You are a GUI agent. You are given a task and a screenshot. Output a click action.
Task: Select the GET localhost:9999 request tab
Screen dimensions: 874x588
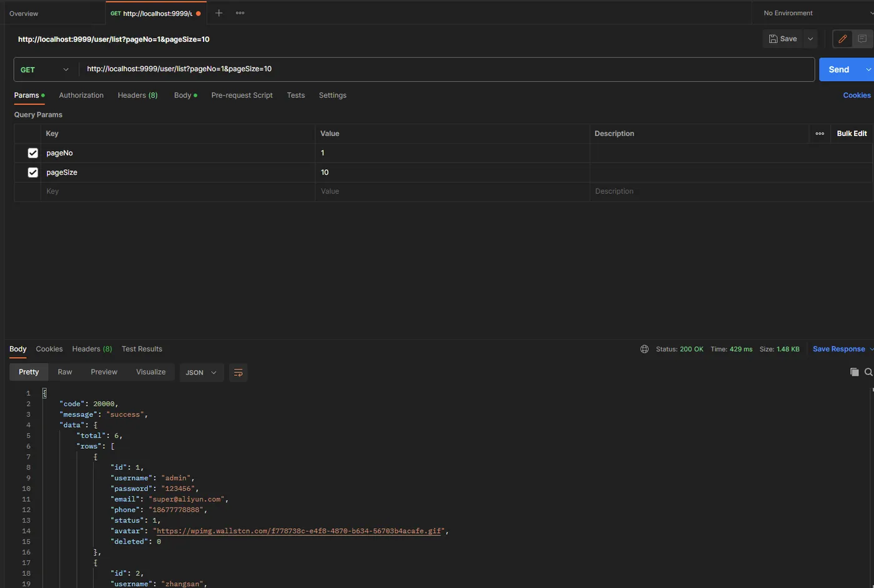coord(155,13)
